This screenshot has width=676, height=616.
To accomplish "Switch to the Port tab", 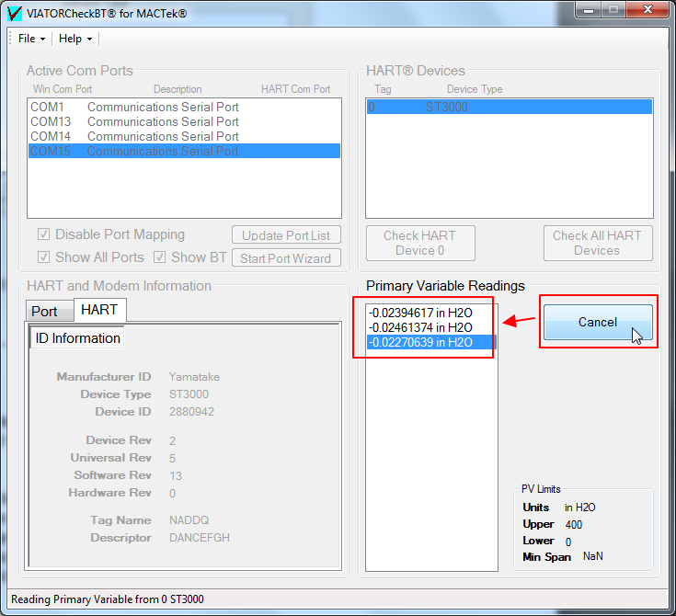I will click(x=49, y=312).
